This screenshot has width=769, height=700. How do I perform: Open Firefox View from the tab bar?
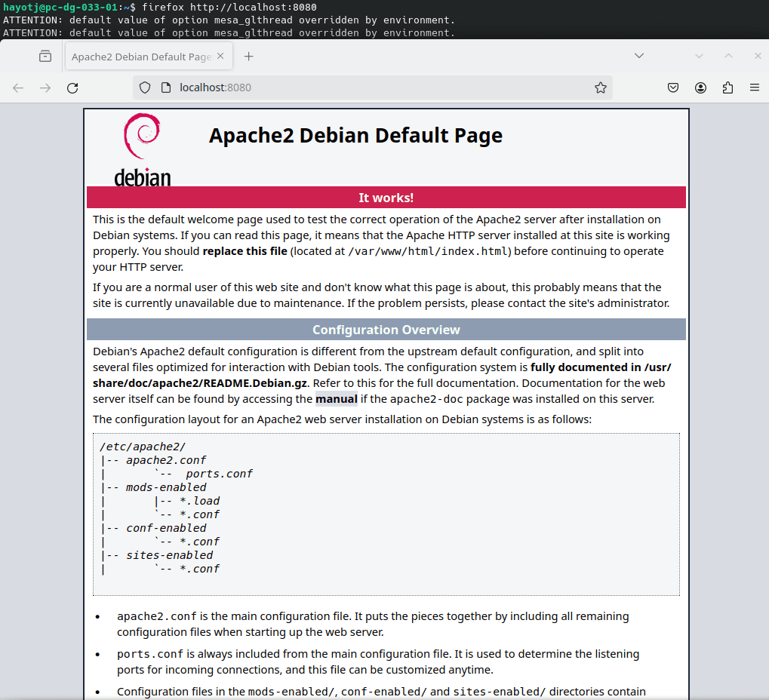coord(45,57)
